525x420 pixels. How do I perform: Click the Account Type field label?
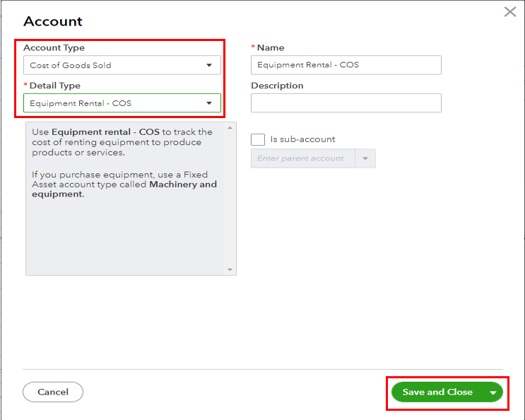54,48
